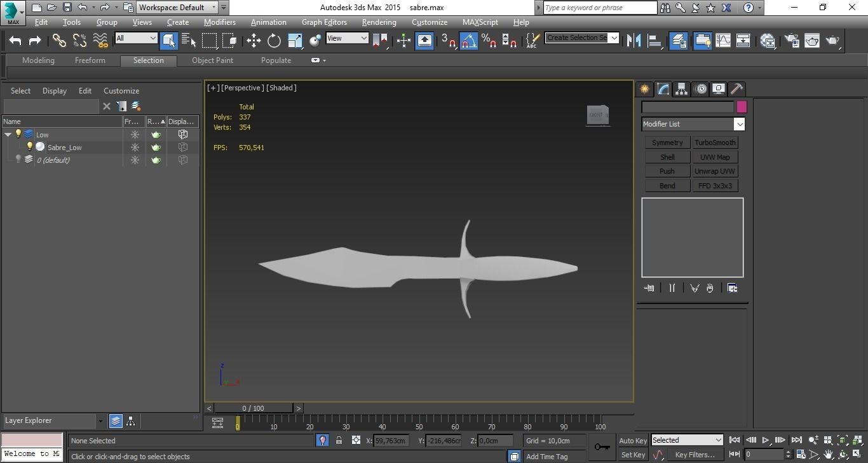
Task: Open the Select by Name tool
Action: point(189,41)
